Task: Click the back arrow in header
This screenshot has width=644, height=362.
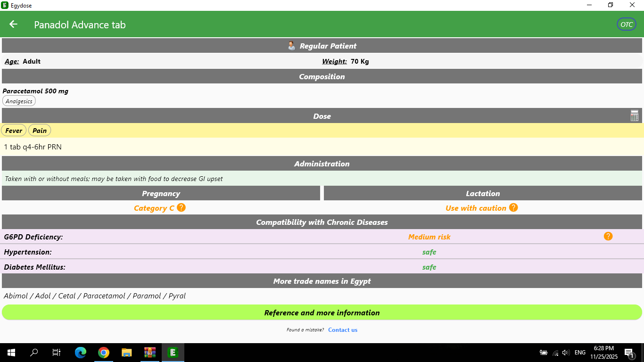Action: 13,25
